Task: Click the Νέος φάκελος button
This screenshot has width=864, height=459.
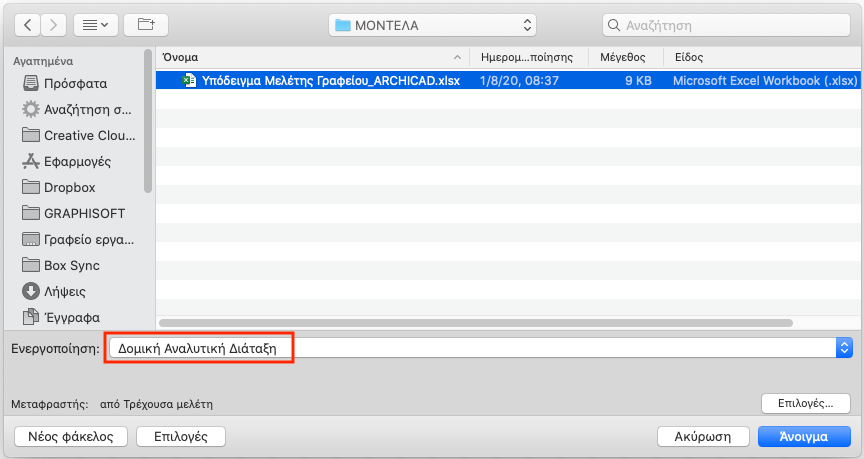Action: click(x=71, y=436)
